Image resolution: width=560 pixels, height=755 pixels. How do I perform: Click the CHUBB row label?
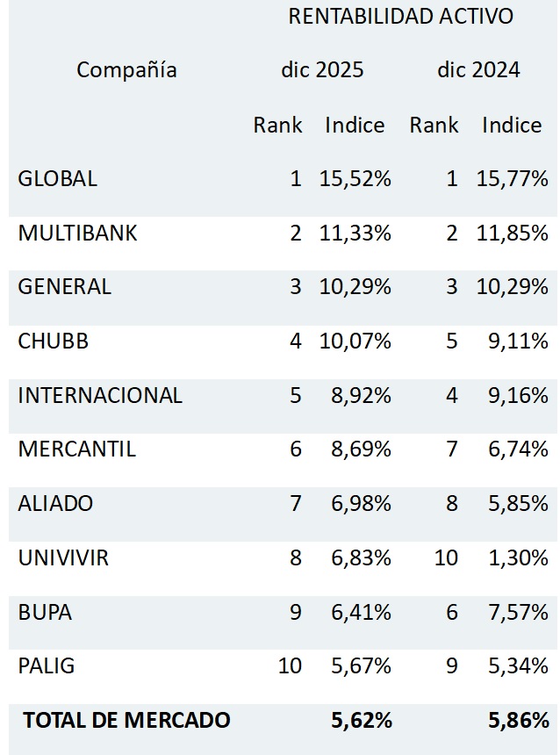53,342
